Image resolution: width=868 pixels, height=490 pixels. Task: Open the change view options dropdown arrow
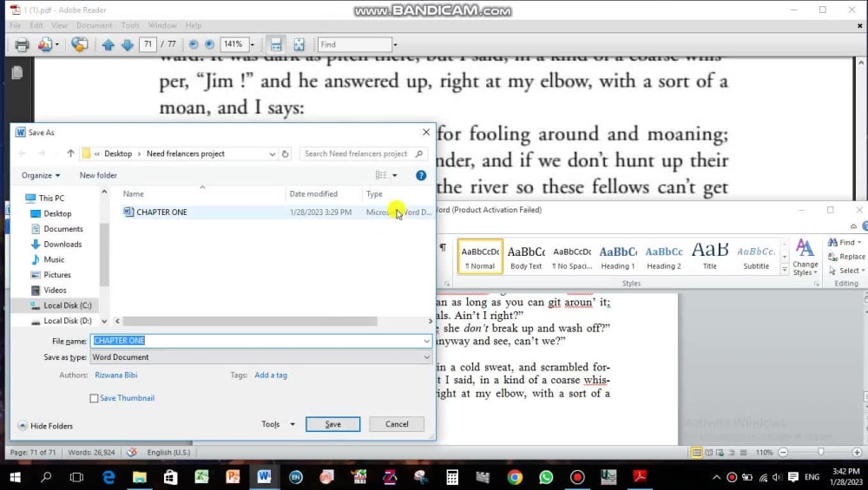[x=395, y=175]
